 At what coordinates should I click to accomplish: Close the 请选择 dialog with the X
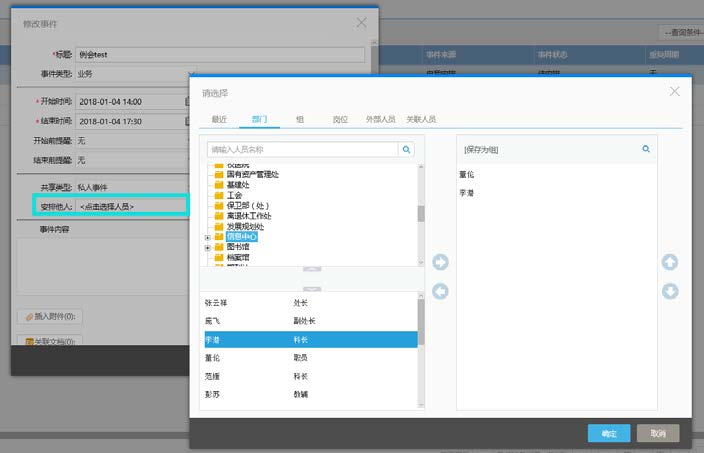[x=675, y=92]
